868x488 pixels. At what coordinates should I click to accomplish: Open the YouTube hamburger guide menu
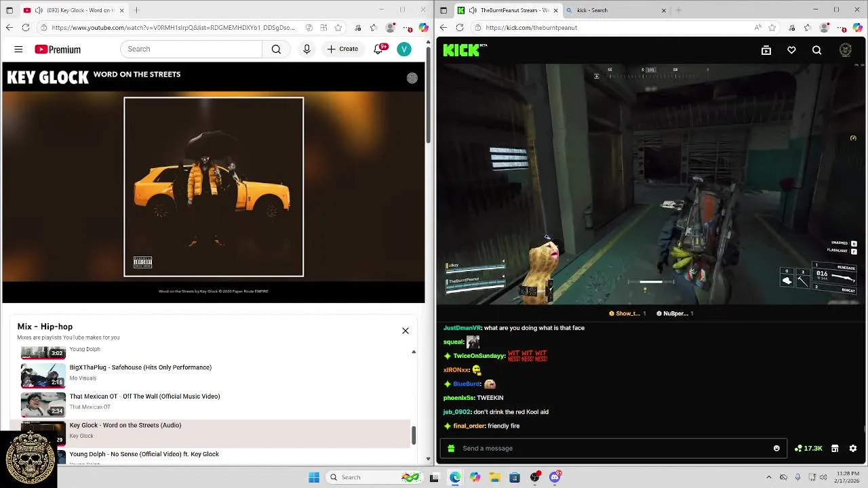coord(18,49)
